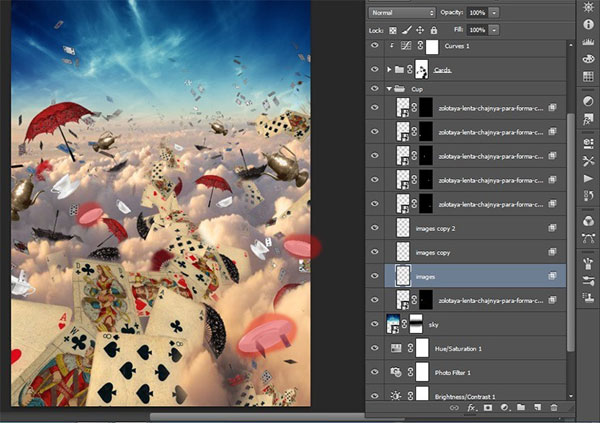Collapse the Cup group

coord(389,89)
